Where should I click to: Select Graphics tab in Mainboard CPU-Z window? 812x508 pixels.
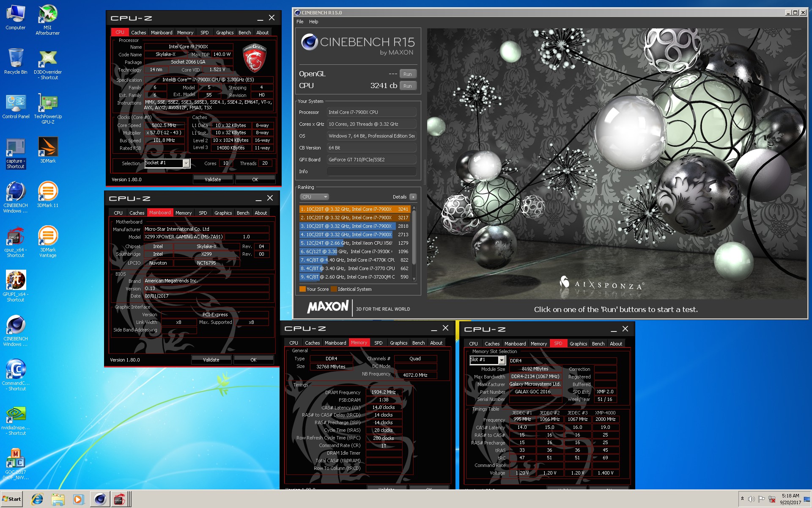(223, 213)
